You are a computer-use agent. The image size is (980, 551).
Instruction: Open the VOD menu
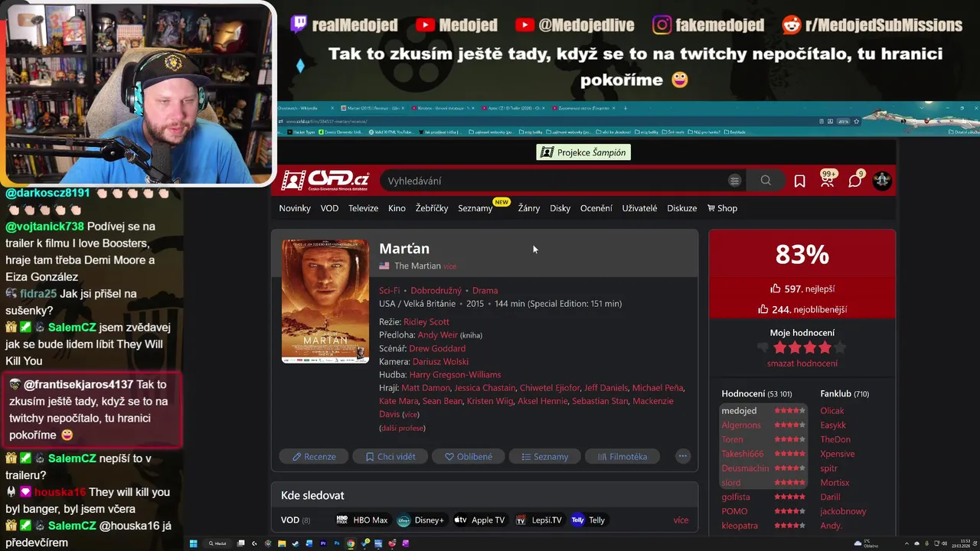click(329, 208)
